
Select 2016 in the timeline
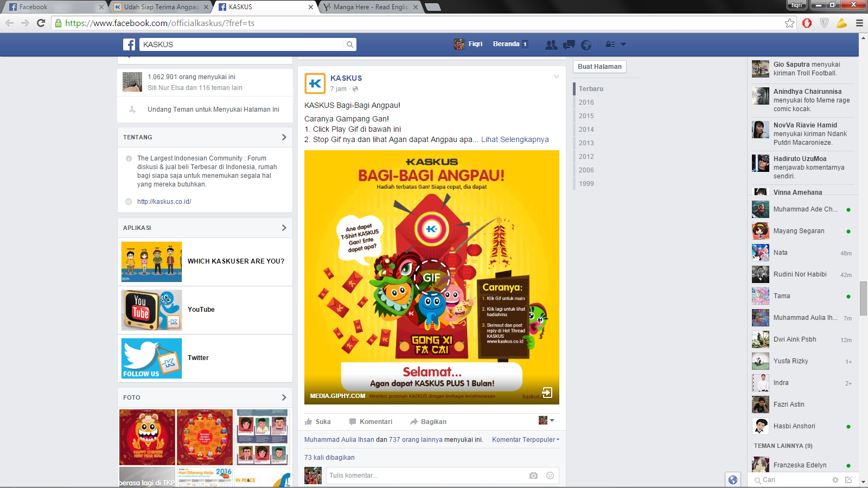point(586,102)
